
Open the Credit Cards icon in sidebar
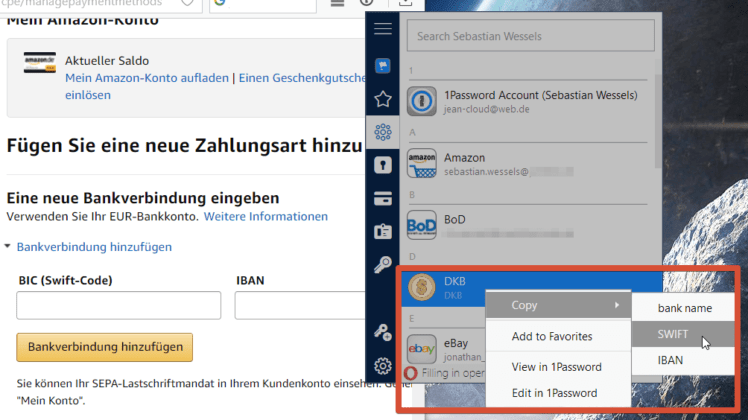[x=383, y=198]
